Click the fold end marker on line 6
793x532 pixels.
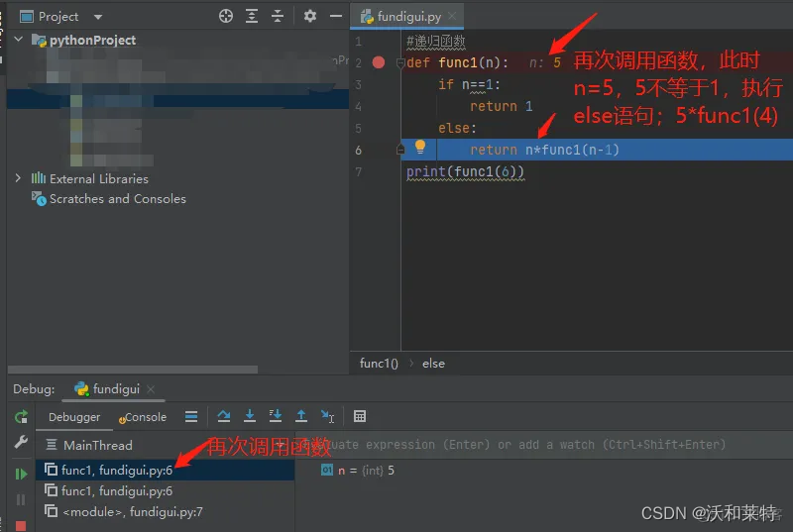[x=400, y=150]
